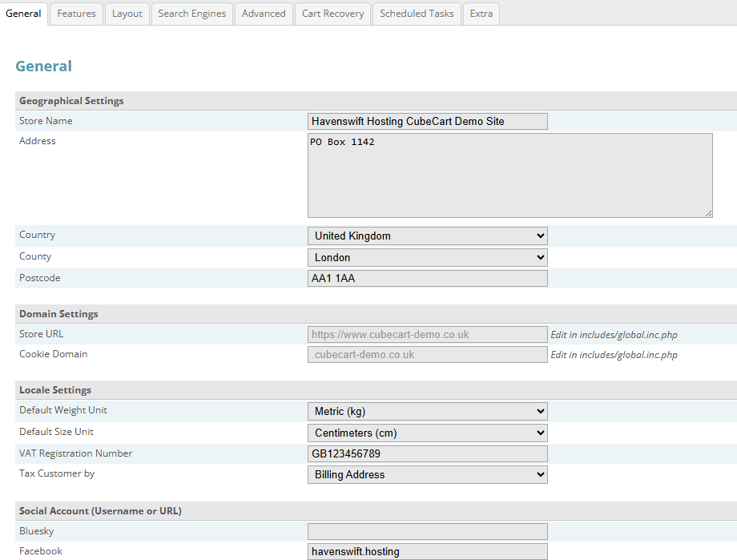The height and width of the screenshot is (560, 737).
Task: Click the Store URL edit hint text
Action: pos(614,335)
